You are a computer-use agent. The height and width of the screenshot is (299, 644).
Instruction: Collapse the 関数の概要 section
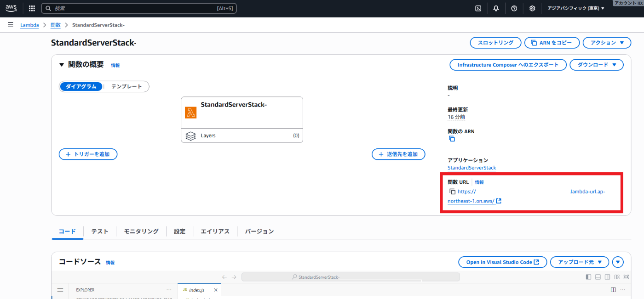[62, 65]
